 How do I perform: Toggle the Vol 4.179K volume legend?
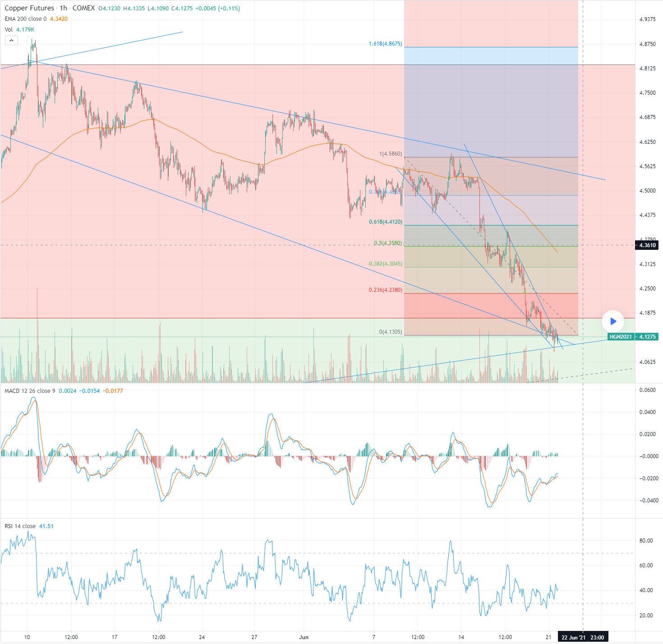(x=19, y=29)
